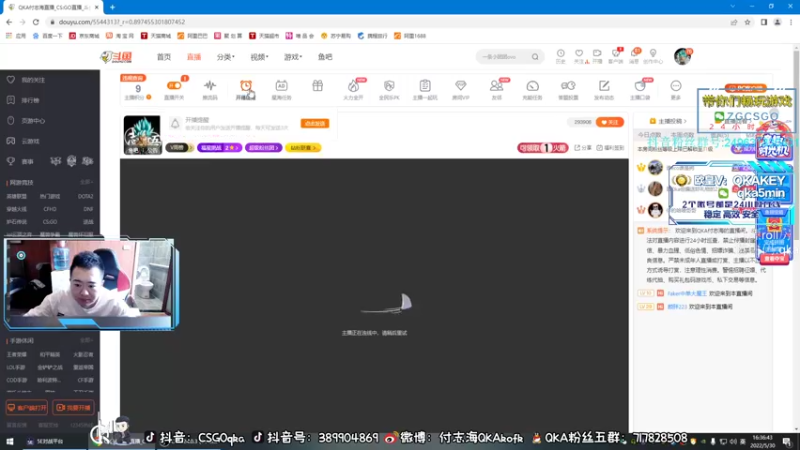Claim the red 可领取 火箭 button
Image resolution: width=800 pixels, height=450 pixels.
tap(542, 148)
